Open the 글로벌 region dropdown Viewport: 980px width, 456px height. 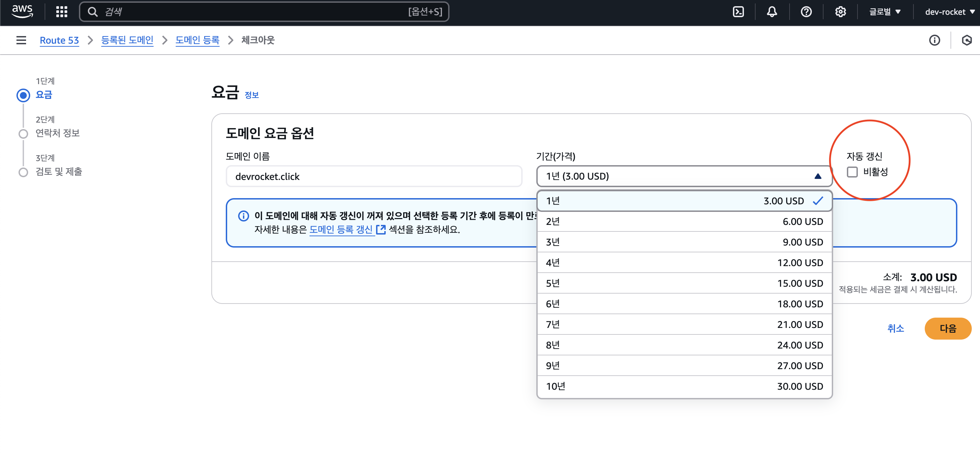(885, 12)
